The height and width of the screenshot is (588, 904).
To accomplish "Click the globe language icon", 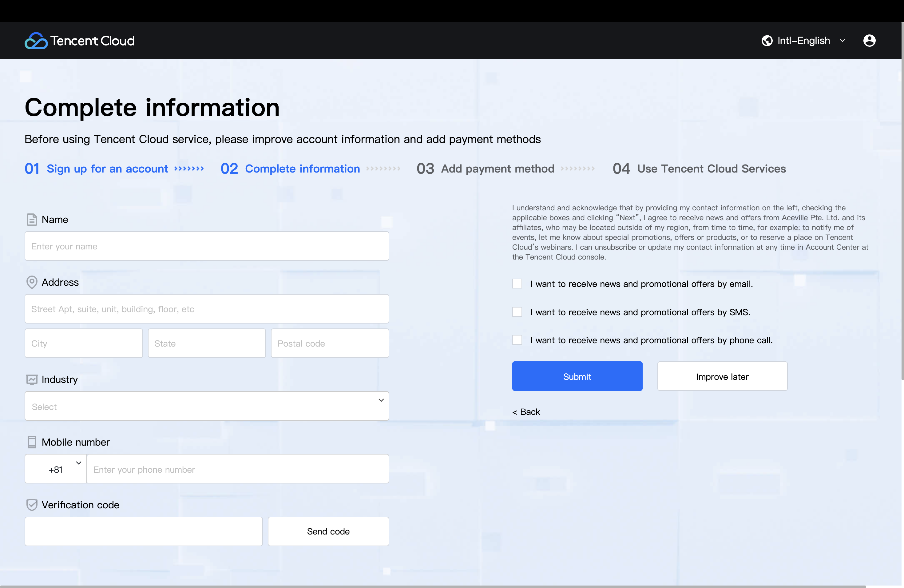I will tap(767, 41).
